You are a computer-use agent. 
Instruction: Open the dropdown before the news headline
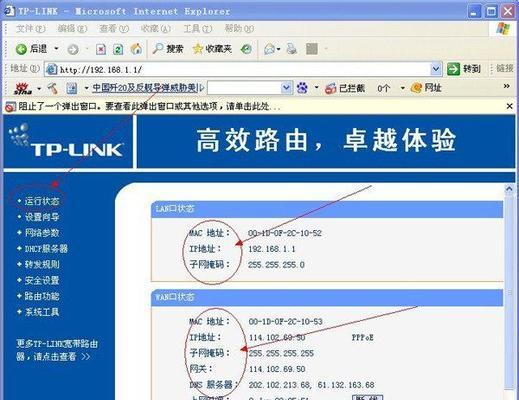click(x=86, y=88)
